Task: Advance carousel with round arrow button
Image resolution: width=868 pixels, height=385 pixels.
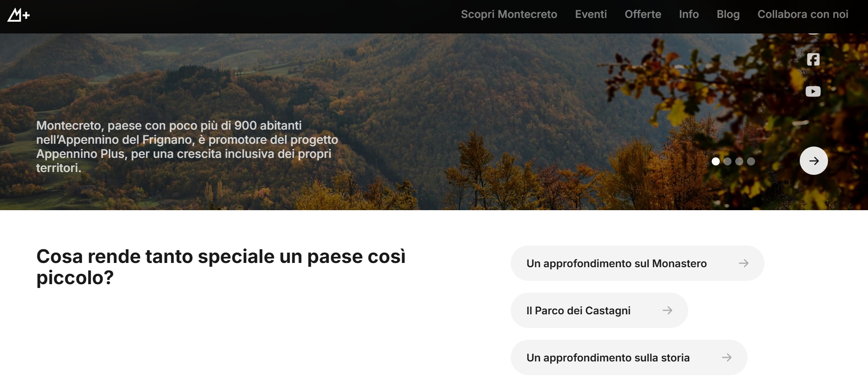Action: (813, 161)
